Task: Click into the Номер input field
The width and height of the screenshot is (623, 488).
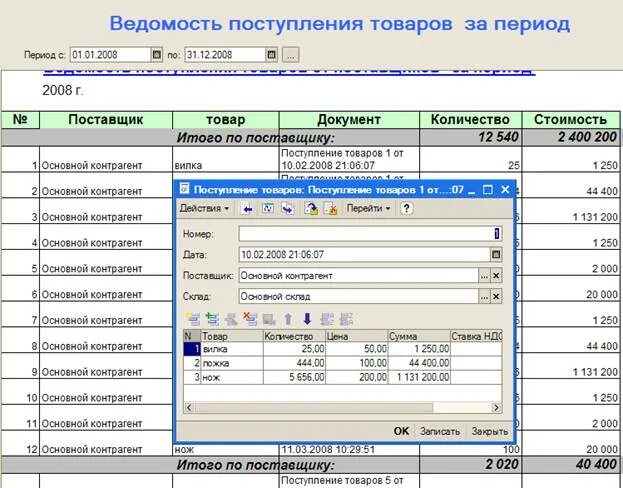Action: tap(370, 234)
